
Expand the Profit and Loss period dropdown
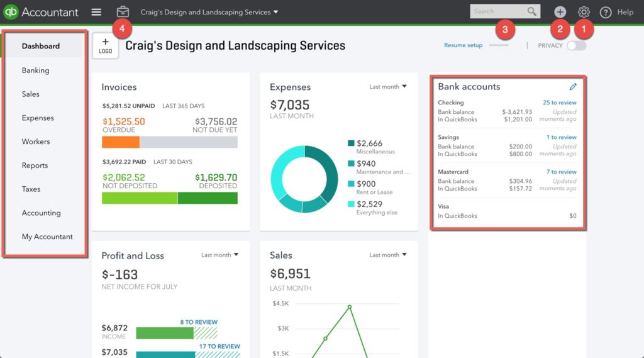click(219, 255)
